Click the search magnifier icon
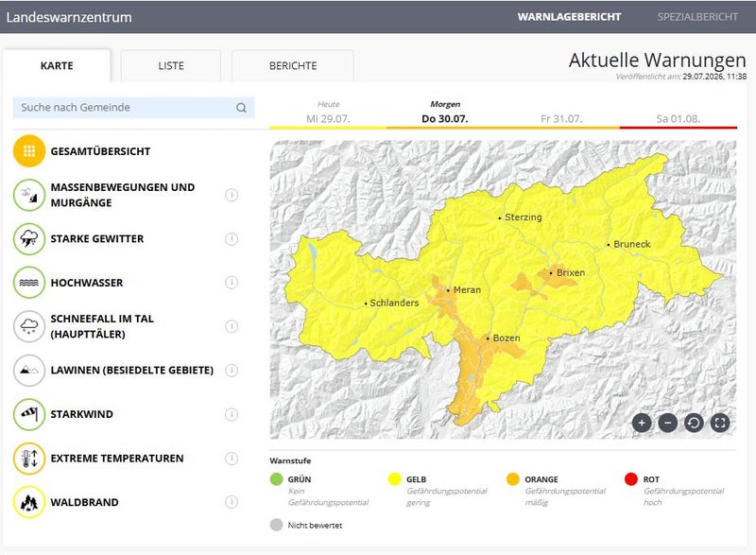Screen dimensions: 756x555 tap(242, 108)
